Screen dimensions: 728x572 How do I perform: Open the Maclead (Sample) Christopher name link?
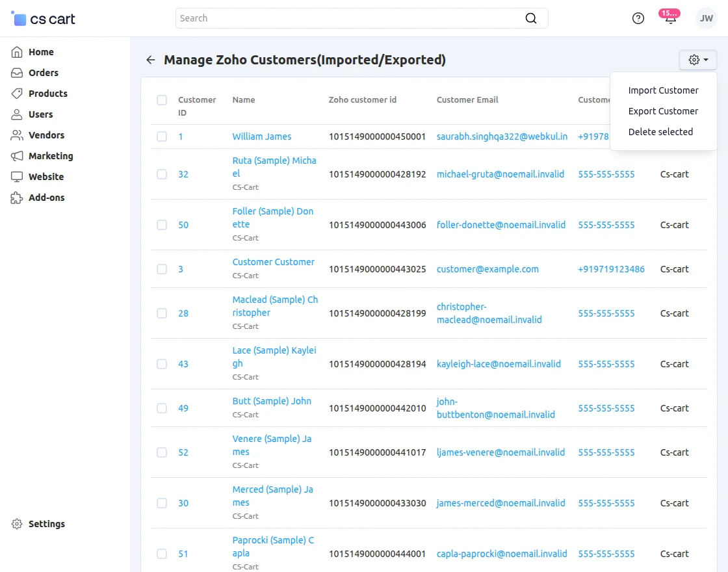click(x=275, y=306)
